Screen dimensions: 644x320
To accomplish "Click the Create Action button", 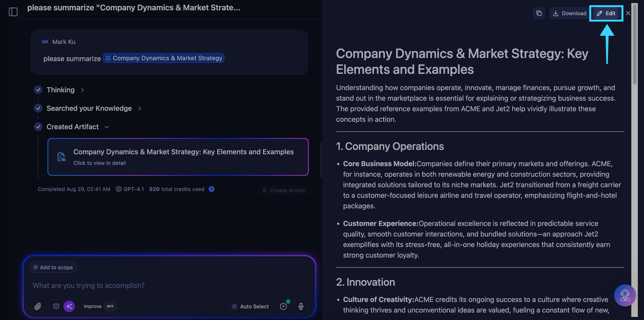I will point(283,190).
